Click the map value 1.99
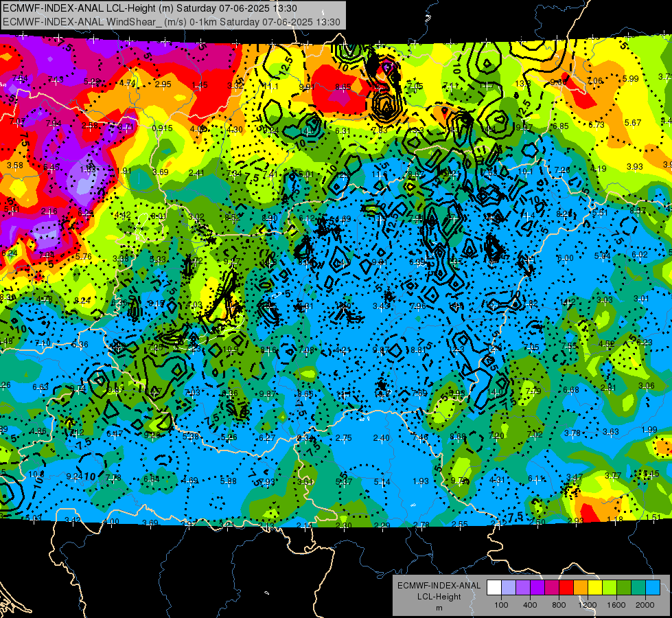 pos(649,430)
